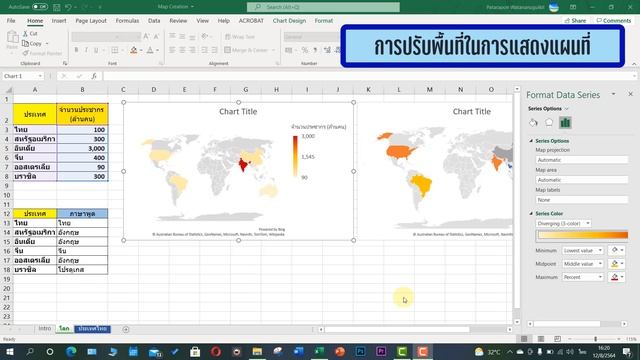The image size is (640, 360).
Task: Collapse Series Options section
Action: click(x=531, y=141)
